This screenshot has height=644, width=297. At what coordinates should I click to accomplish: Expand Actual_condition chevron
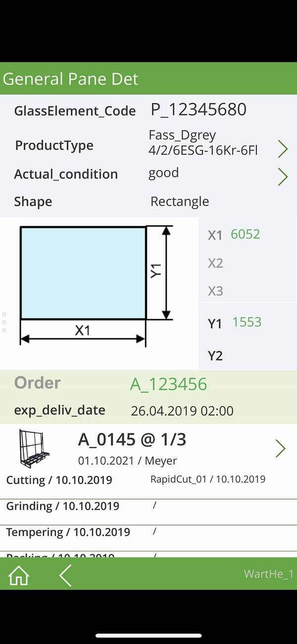[283, 177]
